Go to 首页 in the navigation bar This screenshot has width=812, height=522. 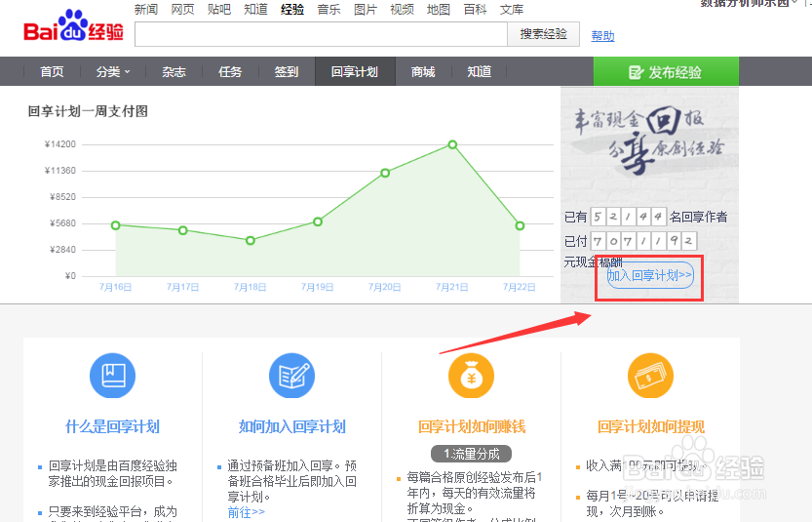[52, 71]
